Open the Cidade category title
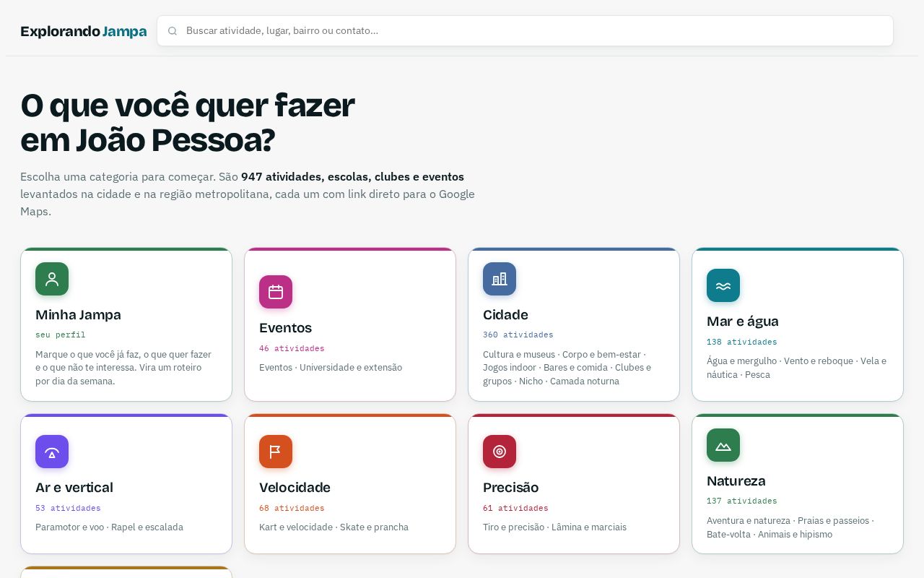This screenshot has width=924, height=578. pyautogui.click(x=505, y=315)
